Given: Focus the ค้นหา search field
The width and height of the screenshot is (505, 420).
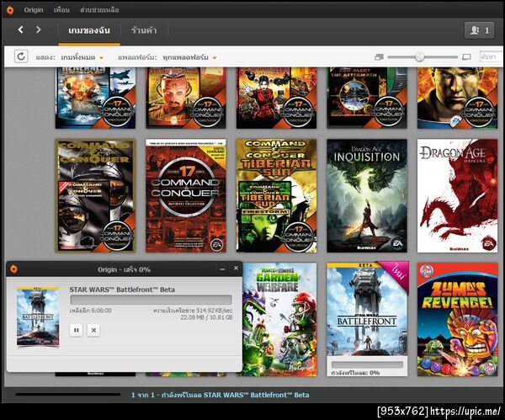Looking at the screenshot, I should click(x=492, y=56).
